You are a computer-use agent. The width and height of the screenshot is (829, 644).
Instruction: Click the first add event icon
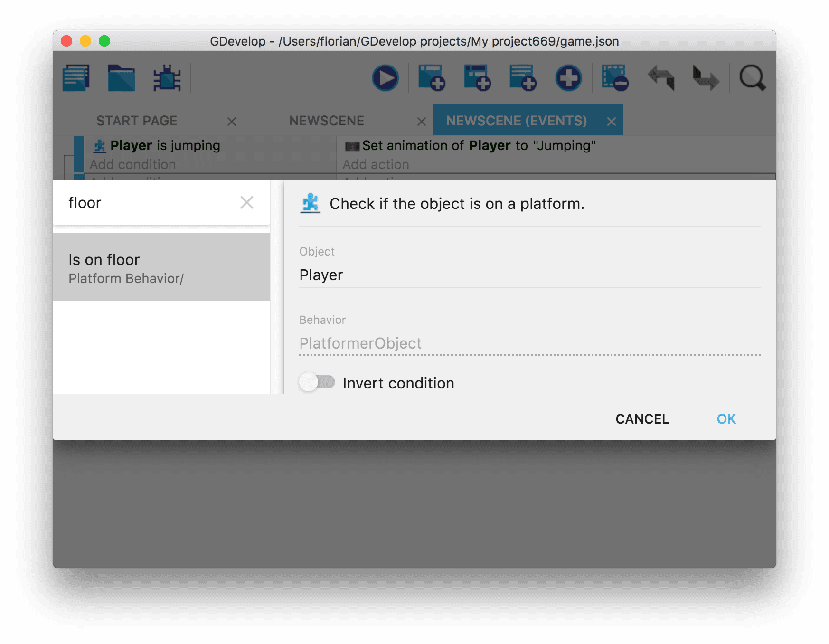[x=431, y=78]
